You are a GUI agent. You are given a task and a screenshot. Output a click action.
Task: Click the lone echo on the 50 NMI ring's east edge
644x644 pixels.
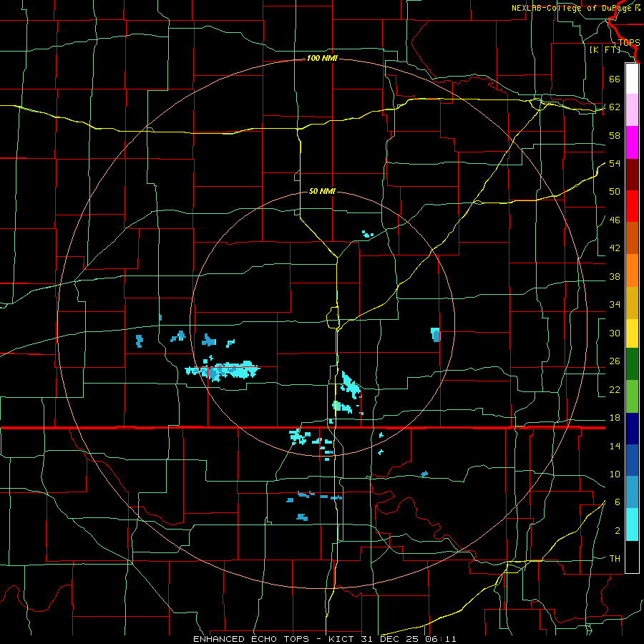coord(435,335)
